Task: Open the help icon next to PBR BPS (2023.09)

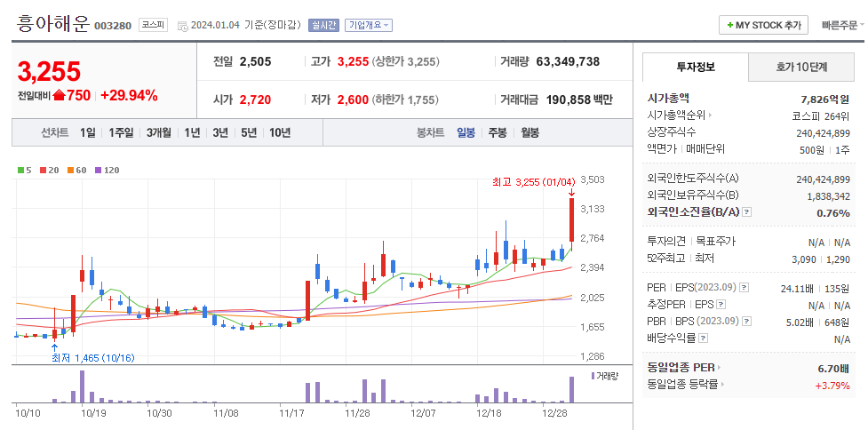Action: point(745,321)
